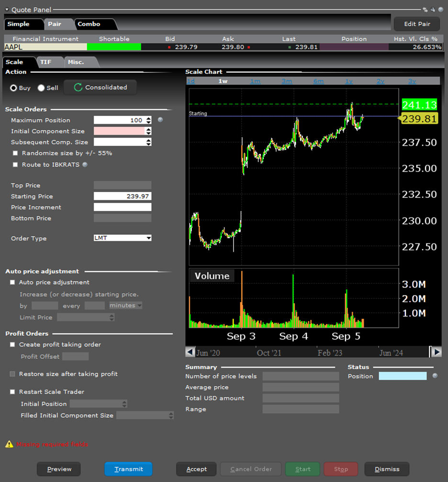Collapse the Quote Panel expander arrow
This screenshot has height=482, width=448.
pyautogui.click(x=7, y=10)
